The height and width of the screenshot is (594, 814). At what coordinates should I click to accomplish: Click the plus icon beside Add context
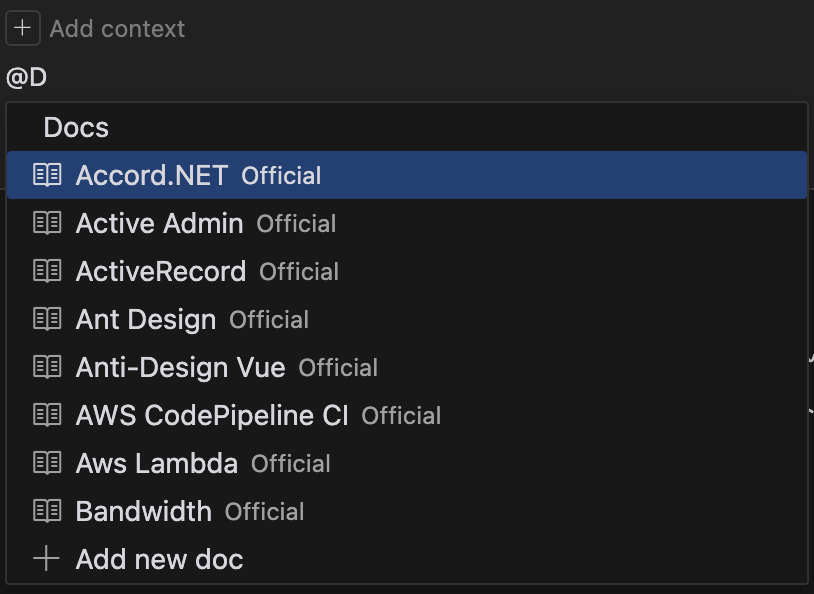pos(23,28)
